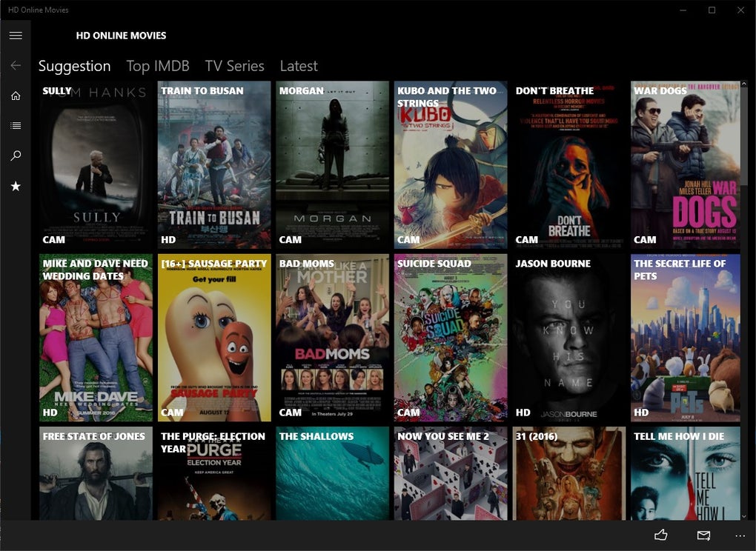
Task: Click the scrollbar up arrow
Action: pos(744,84)
